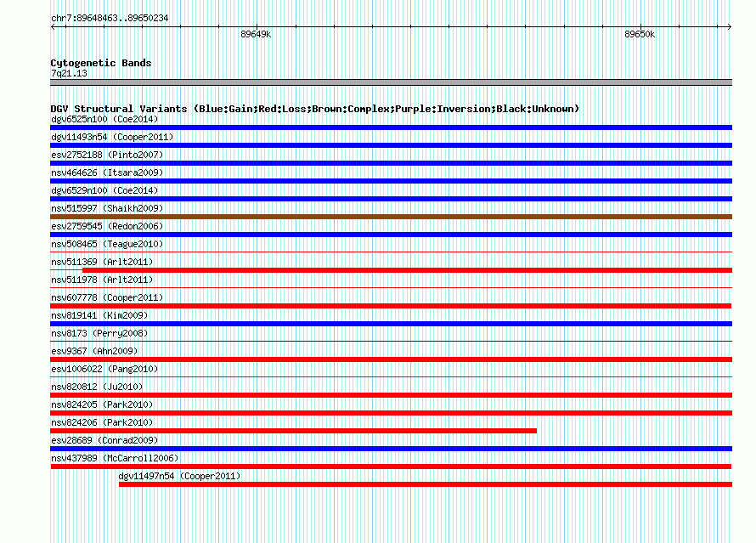Open the esv2752188 (Pinto2007) variant
Viewport: 756px width, 543px height.
coord(107,155)
